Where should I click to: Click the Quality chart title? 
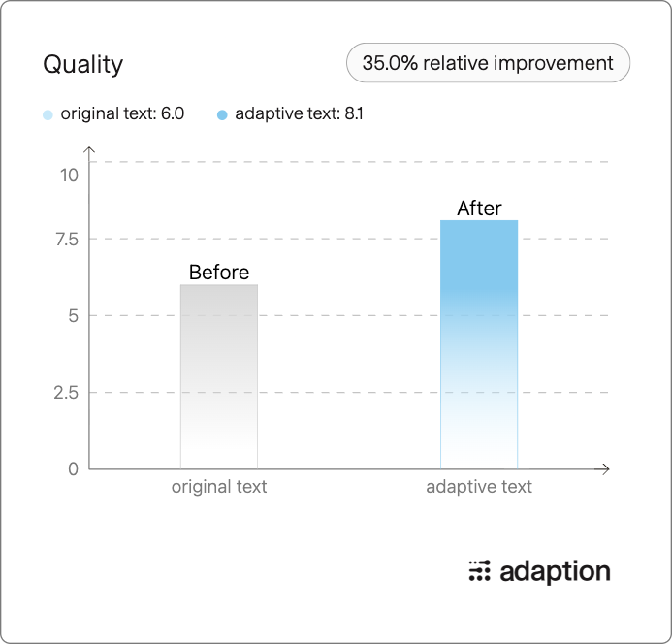click(83, 65)
